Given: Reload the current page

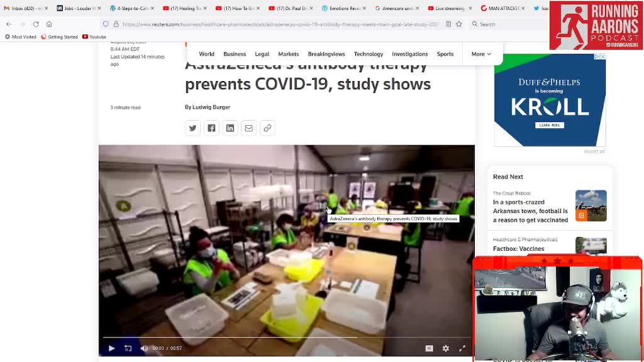Looking at the screenshot, I should (36, 25).
